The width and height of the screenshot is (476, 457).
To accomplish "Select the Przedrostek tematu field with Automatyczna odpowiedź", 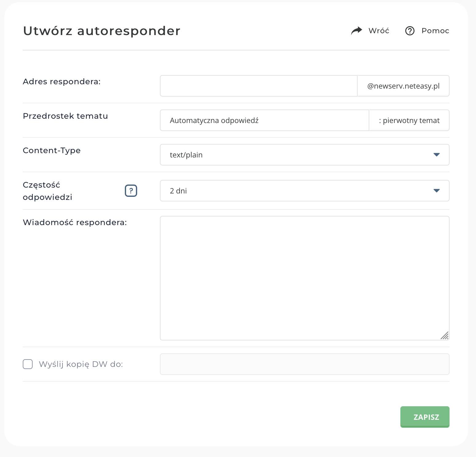I will coord(264,120).
